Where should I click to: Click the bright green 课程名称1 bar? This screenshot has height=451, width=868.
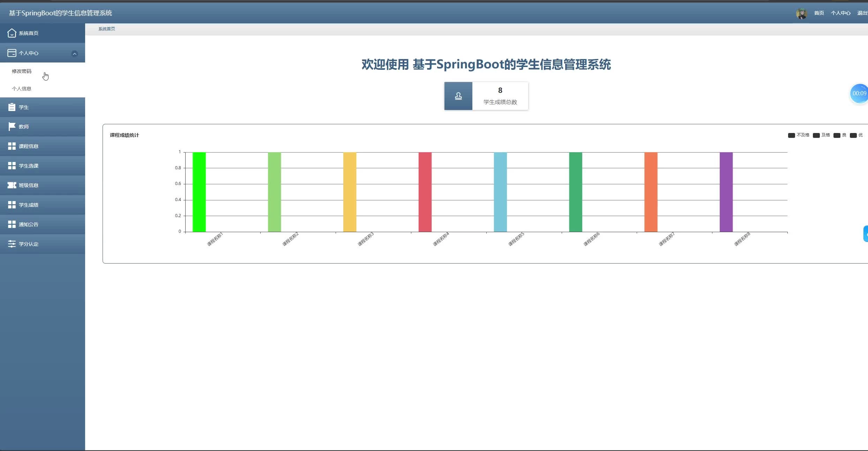coord(199,192)
